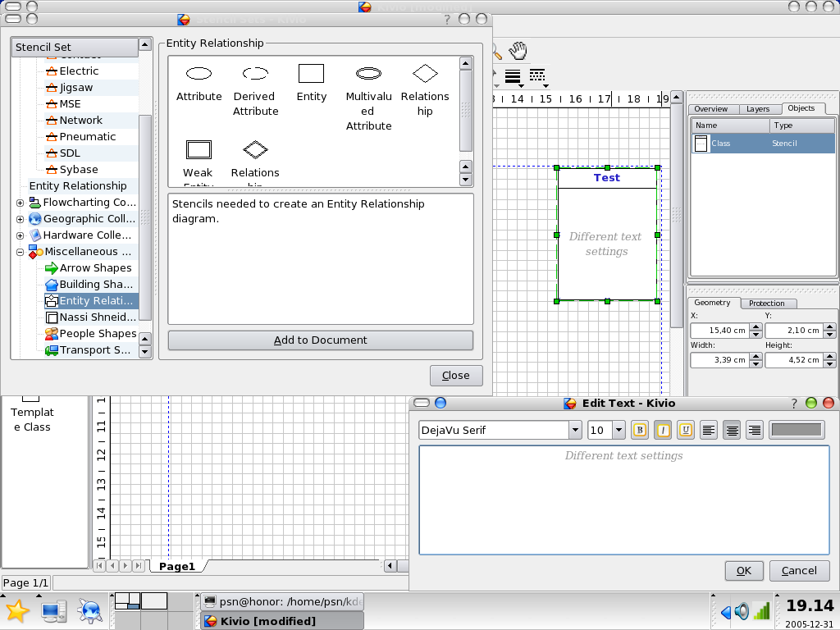The image size is (840, 630).
Task: Switch to the Objects tab
Action: coord(801,108)
